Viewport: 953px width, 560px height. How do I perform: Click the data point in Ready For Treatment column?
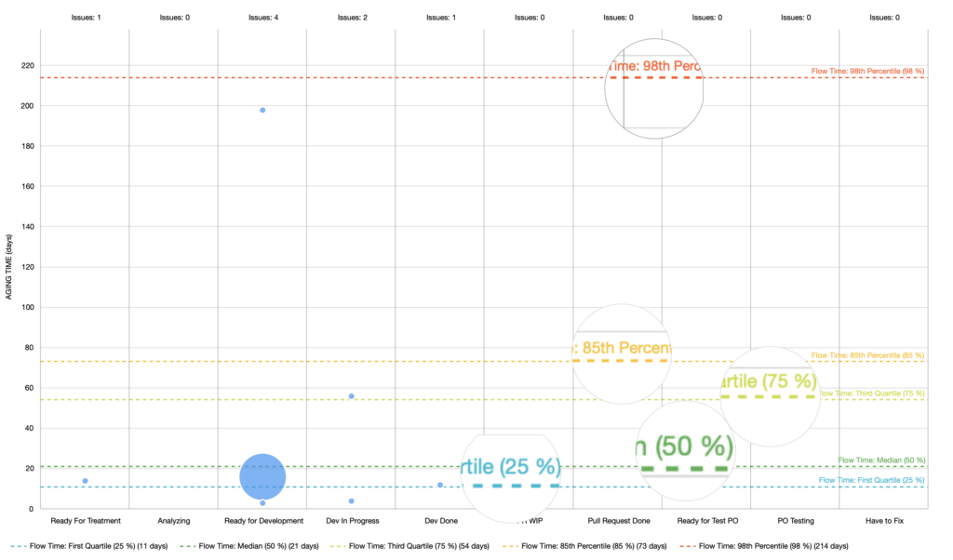(85, 481)
